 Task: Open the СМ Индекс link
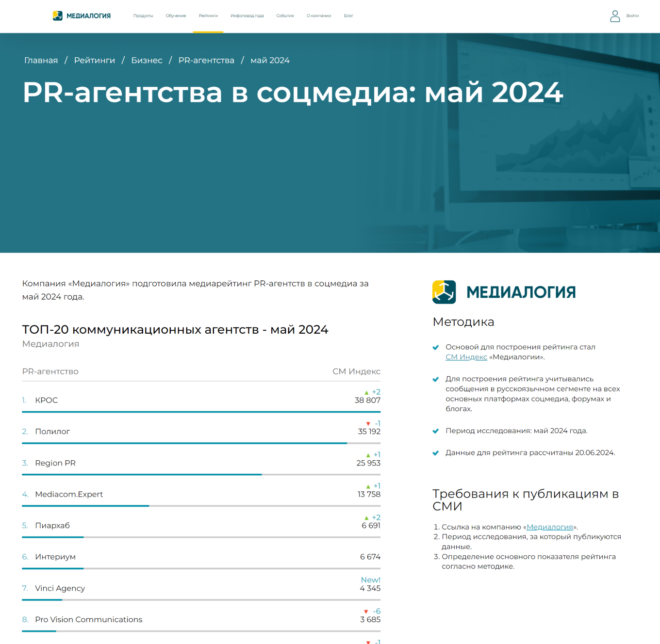tap(466, 357)
